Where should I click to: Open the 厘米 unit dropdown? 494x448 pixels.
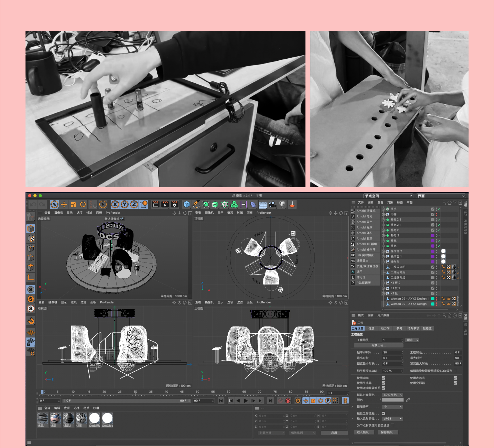point(412,340)
